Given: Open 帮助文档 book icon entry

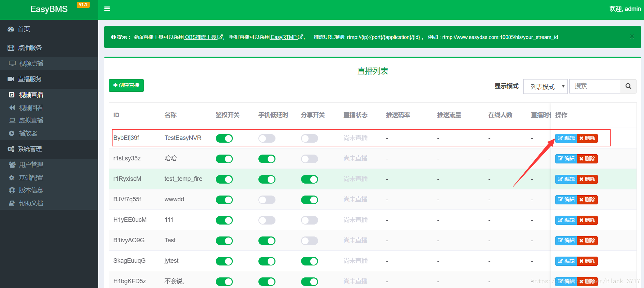Looking at the screenshot, I should tap(12, 203).
